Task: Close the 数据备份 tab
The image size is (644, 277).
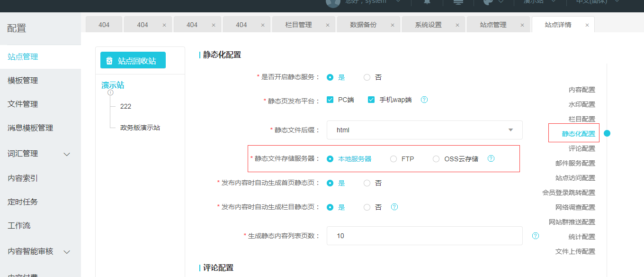Action: [x=392, y=25]
